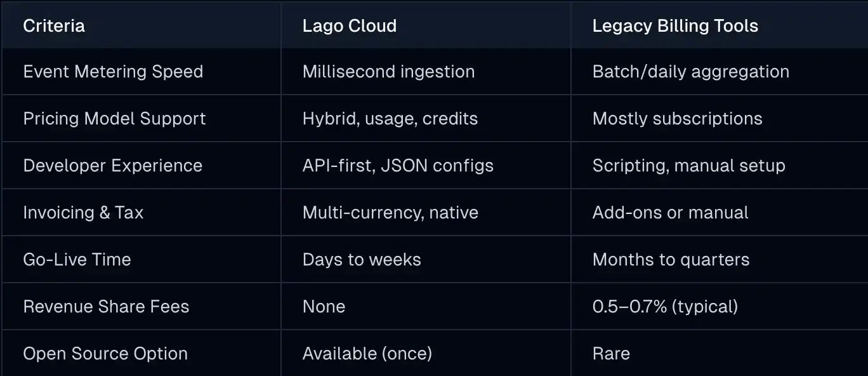Screen dimensions: 868x376
Task: Click the Pricing Model Support label
Action: click(x=114, y=119)
